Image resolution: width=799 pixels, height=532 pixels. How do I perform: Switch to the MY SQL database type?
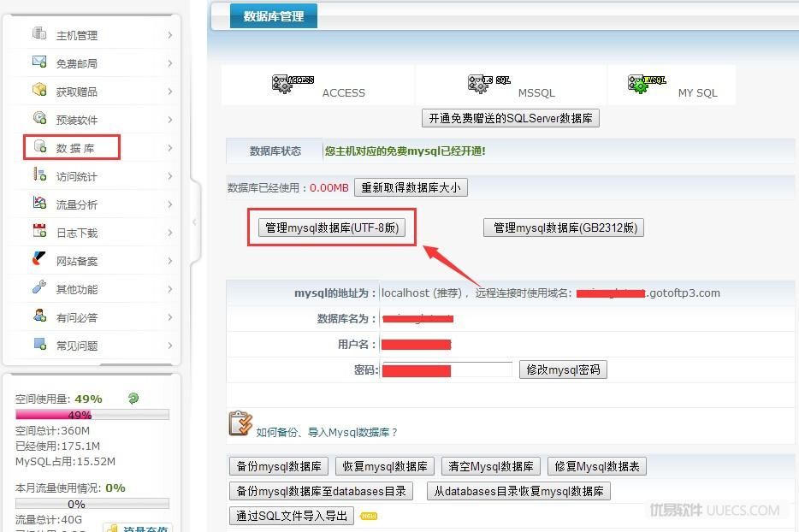pyautogui.click(x=697, y=92)
